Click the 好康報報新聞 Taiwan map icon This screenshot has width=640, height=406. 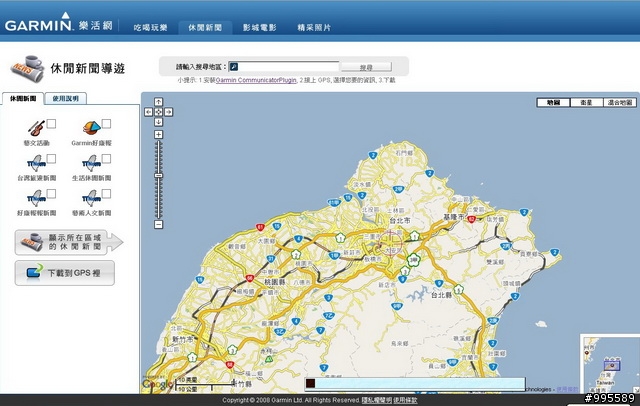tap(36, 198)
